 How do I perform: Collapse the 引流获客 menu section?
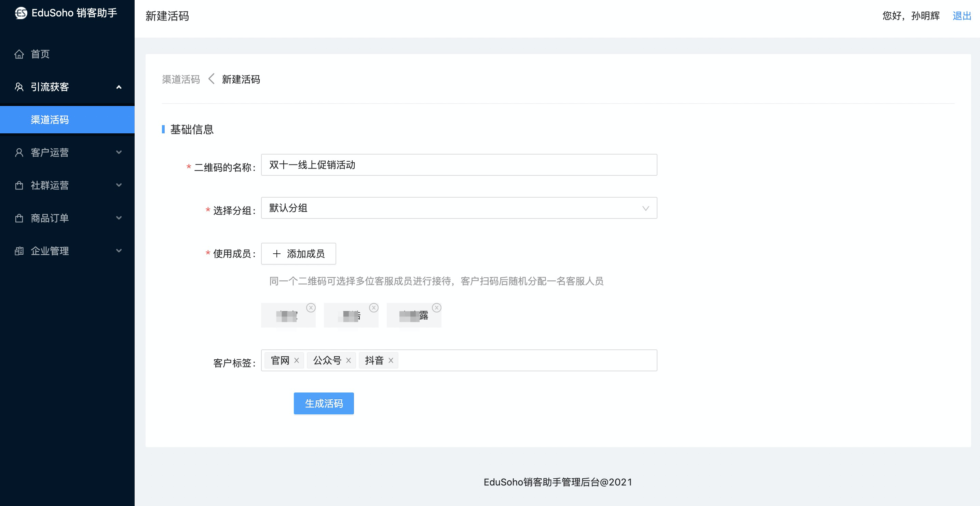[x=119, y=87]
